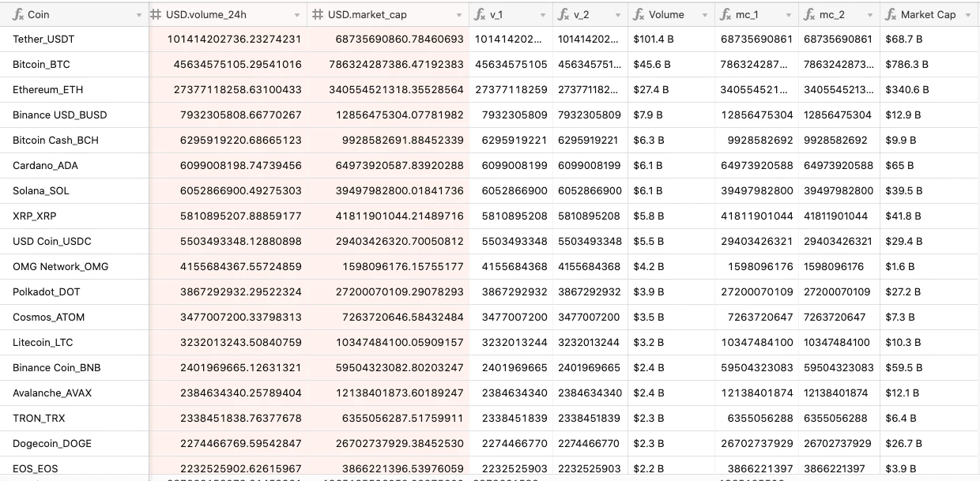
Task: Click Market Cap cell showing $65 B
Action: 929,165
